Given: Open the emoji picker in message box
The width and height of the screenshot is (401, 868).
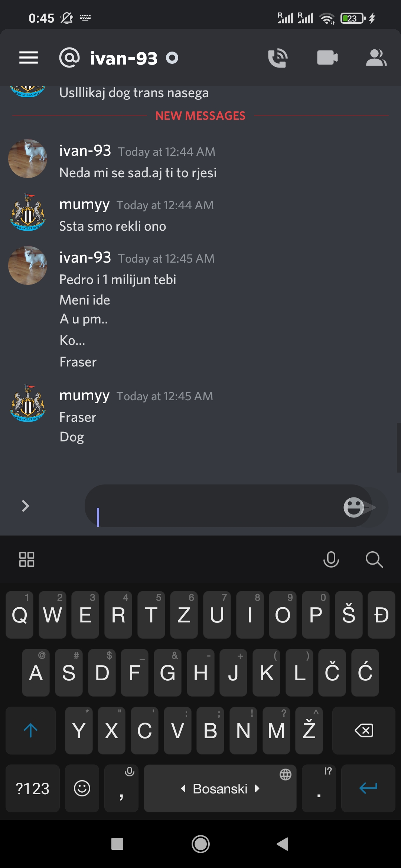Looking at the screenshot, I should click(353, 507).
